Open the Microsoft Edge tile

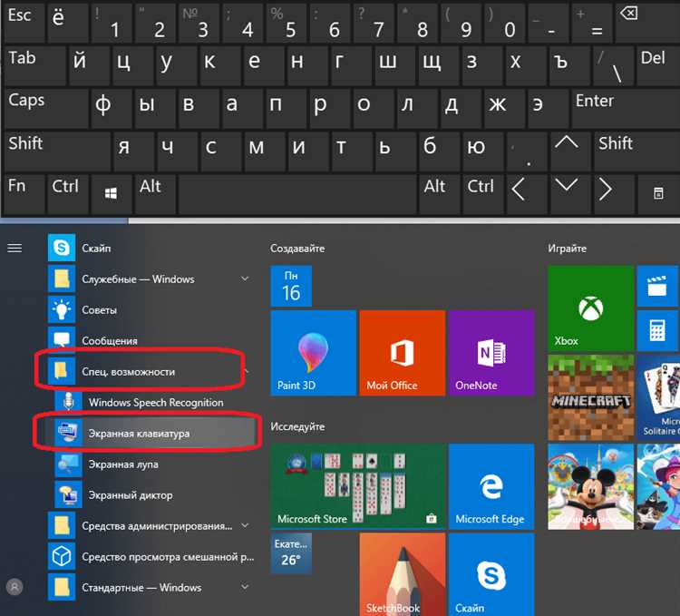point(491,485)
